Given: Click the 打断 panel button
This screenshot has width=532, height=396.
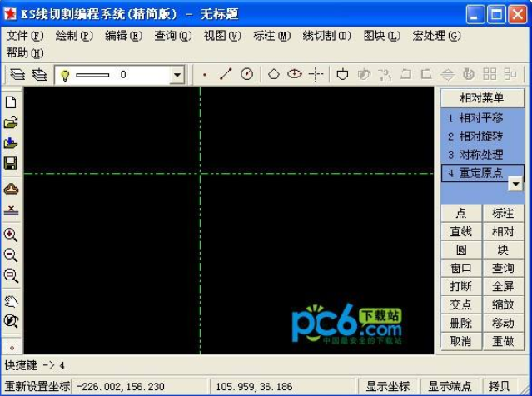Looking at the screenshot, I should (461, 286).
